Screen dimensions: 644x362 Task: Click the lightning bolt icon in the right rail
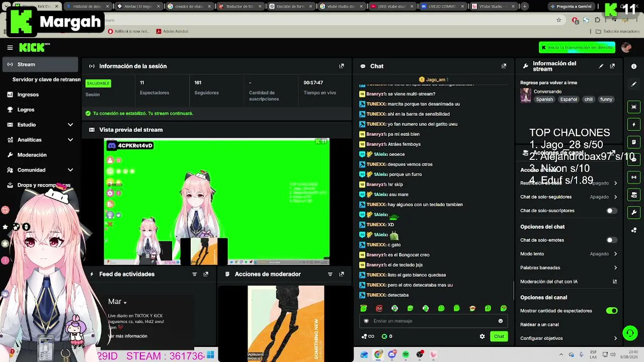(x=634, y=124)
